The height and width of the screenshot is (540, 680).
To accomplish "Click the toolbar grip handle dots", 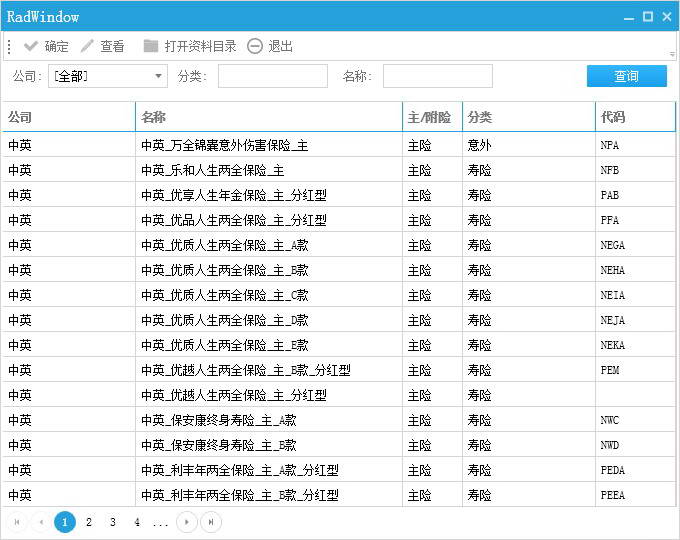I will pos(9,46).
